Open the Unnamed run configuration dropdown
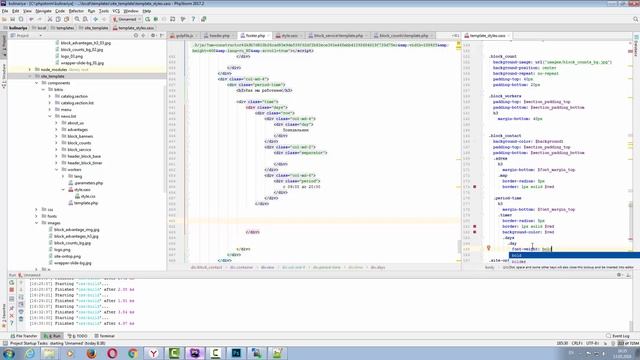The image size is (640, 360). click(127, 19)
